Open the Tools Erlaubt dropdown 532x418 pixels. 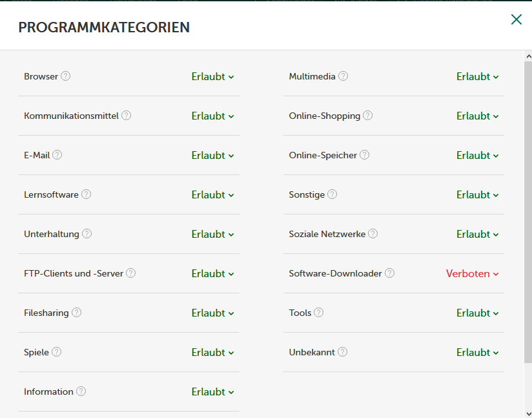(477, 313)
